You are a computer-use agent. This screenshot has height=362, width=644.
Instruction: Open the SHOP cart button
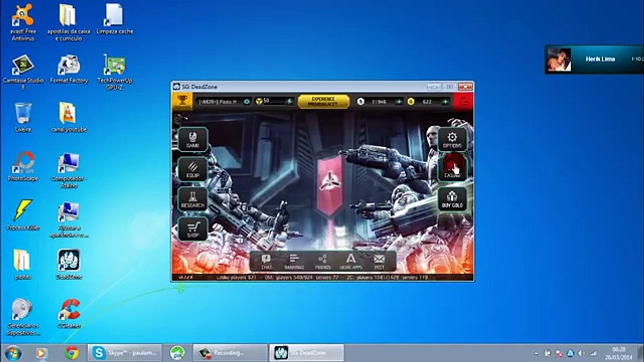[193, 228]
